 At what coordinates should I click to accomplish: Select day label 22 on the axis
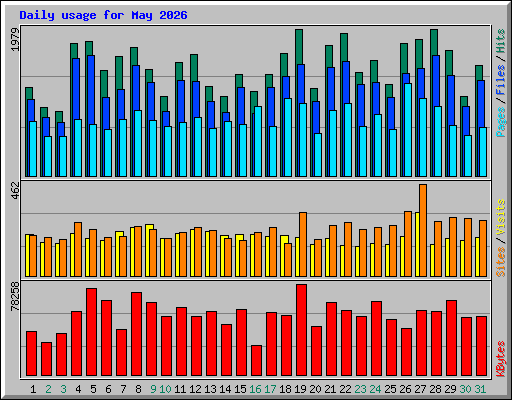tap(345, 389)
